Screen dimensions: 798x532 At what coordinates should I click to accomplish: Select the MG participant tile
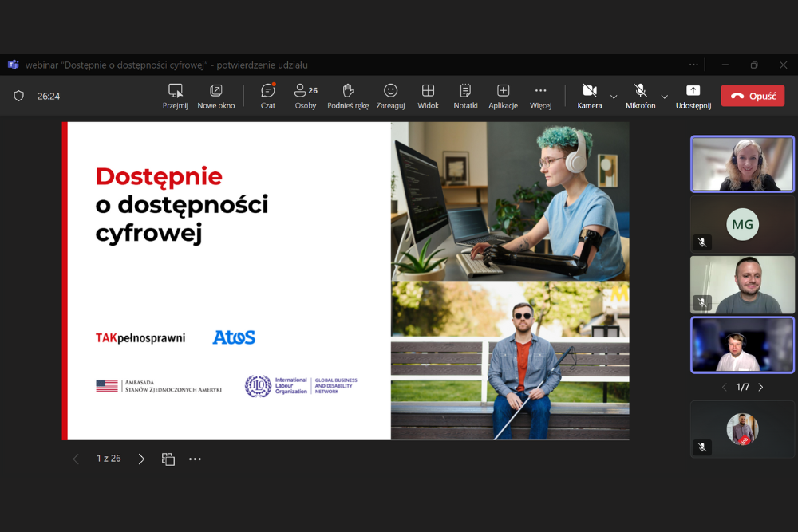pyautogui.click(x=742, y=224)
